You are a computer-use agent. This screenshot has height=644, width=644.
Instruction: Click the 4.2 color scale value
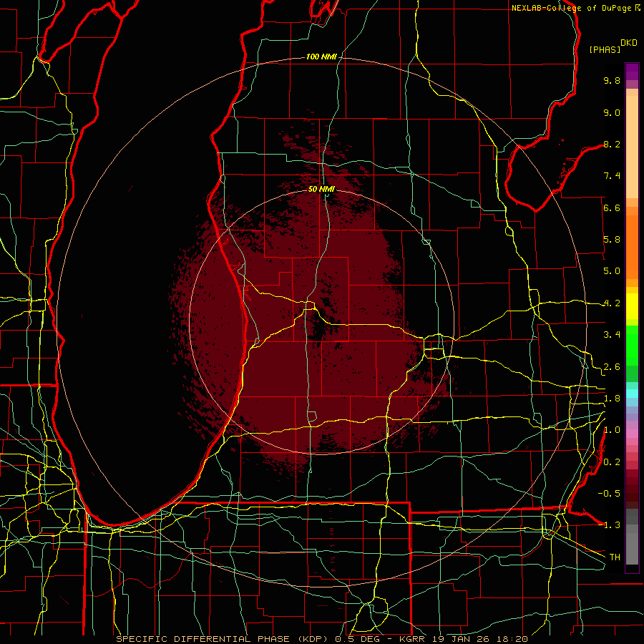612,303
